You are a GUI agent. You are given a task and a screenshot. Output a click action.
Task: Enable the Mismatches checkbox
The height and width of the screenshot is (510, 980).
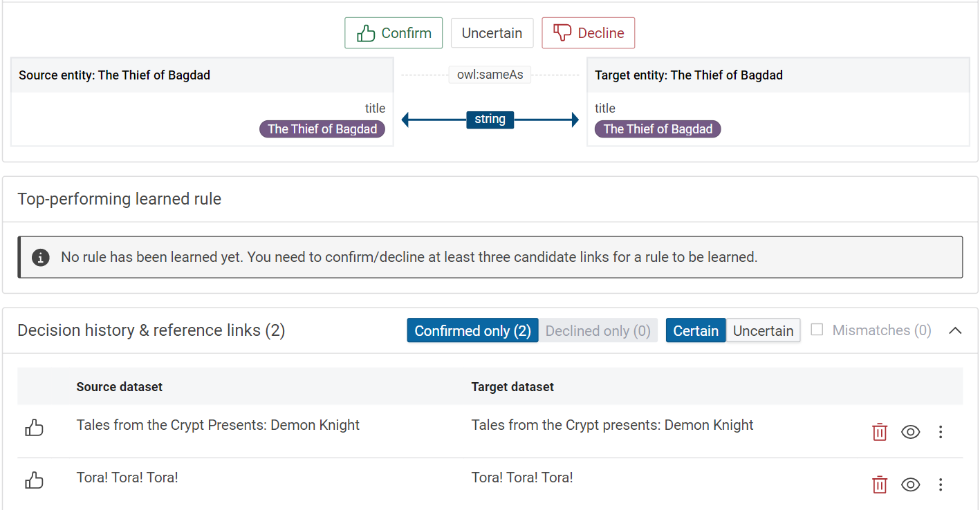817,330
